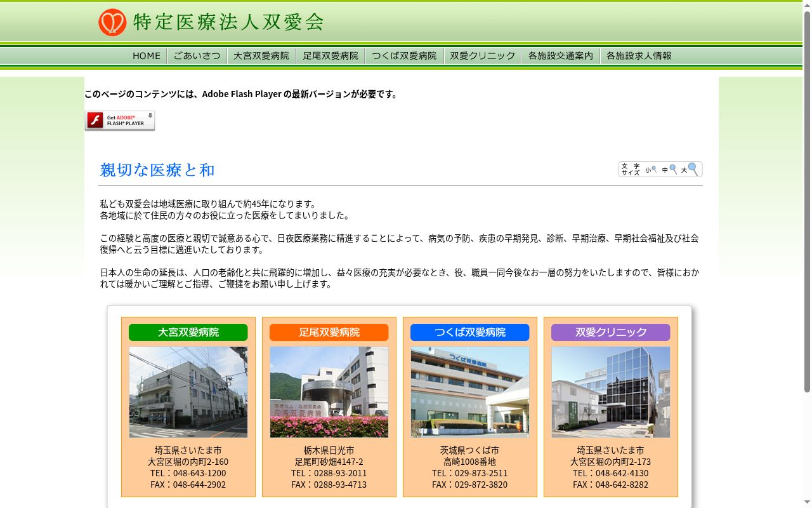Click the green 大宮双愛病院 card button
Viewport: 812px width, 508px height.
[188, 332]
